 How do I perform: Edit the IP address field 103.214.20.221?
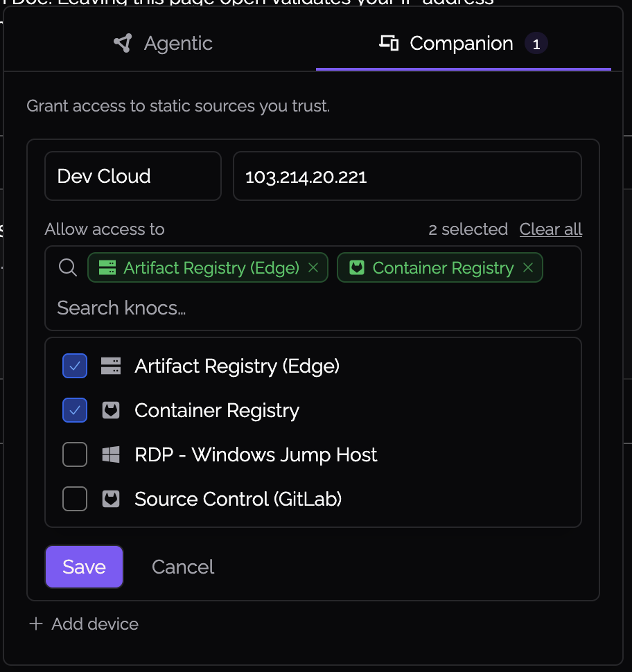[x=407, y=176]
